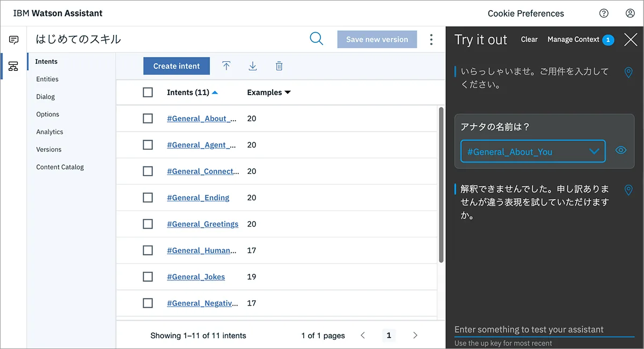Image resolution: width=644 pixels, height=349 pixels.
Task: Check the #General_Human row checkbox
Action: pyautogui.click(x=148, y=250)
